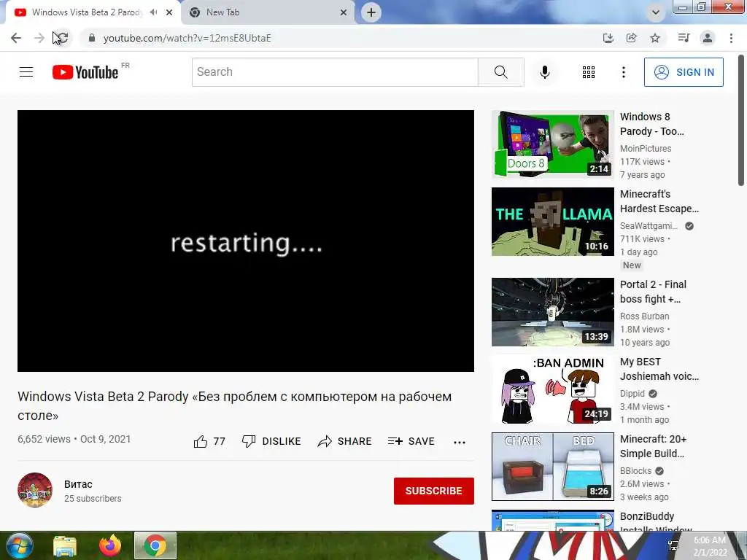The height and width of the screenshot is (560, 747).
Task: Open Windows 8 Parody title link
Action: (x=651, y=124)
